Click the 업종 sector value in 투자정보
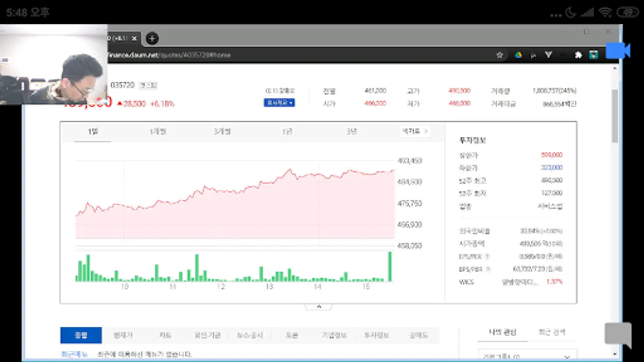This screenshot has height=362, width=644. click(550, 206)
